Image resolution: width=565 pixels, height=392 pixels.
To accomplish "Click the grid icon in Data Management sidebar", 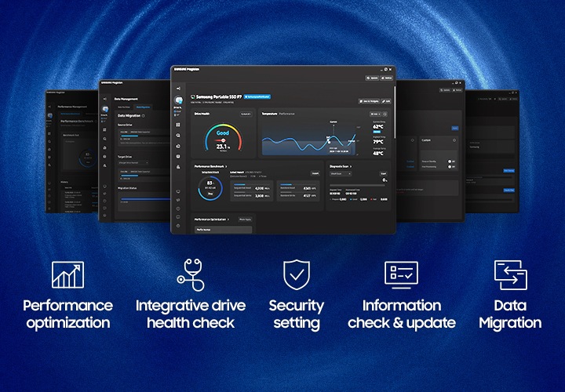I will (105, 129).
